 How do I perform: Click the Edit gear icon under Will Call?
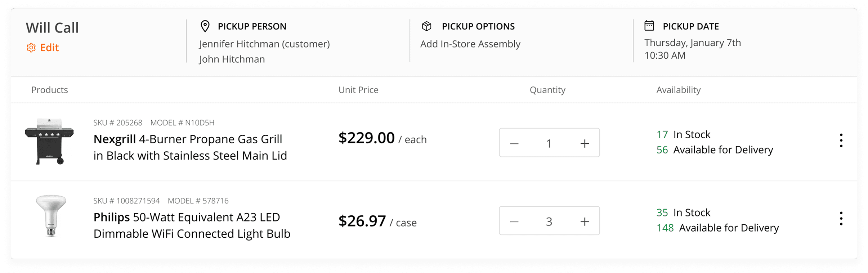pyautogui.click(x=31, y=48)
